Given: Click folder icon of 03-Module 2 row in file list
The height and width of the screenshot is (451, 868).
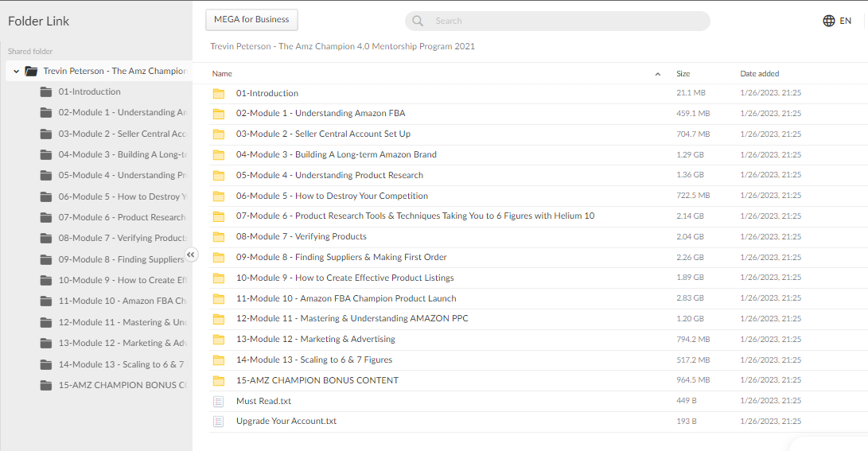Looking at the screenshot, I should tap(219, 134).
